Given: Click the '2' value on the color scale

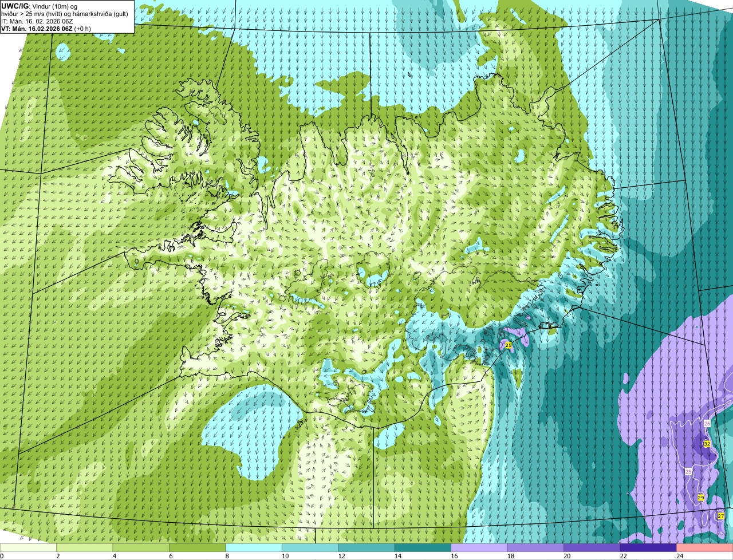Looking at the screenshot, I should [57, 556].
